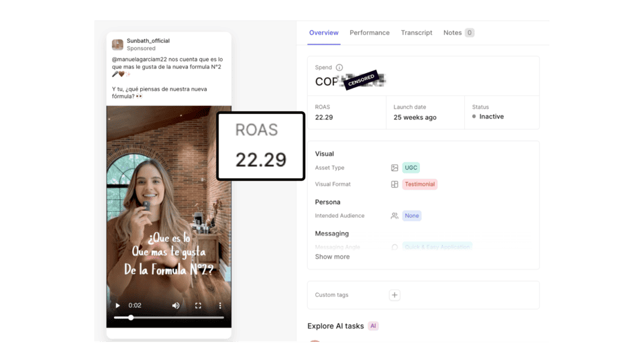The width and height of the screenshot is (644, 362).
Task: Click the Inactive status indicator
Action: pyautogui.click(x=488, y=117)
